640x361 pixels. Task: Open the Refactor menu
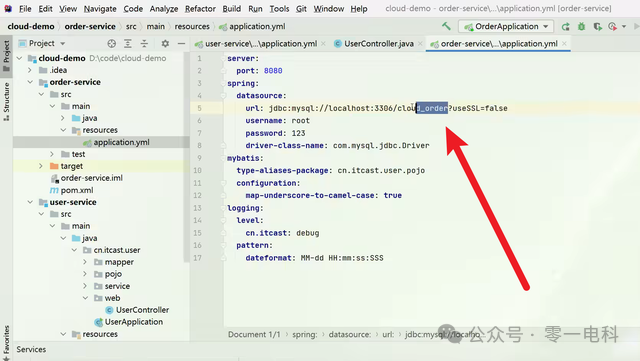coord(200,9)
